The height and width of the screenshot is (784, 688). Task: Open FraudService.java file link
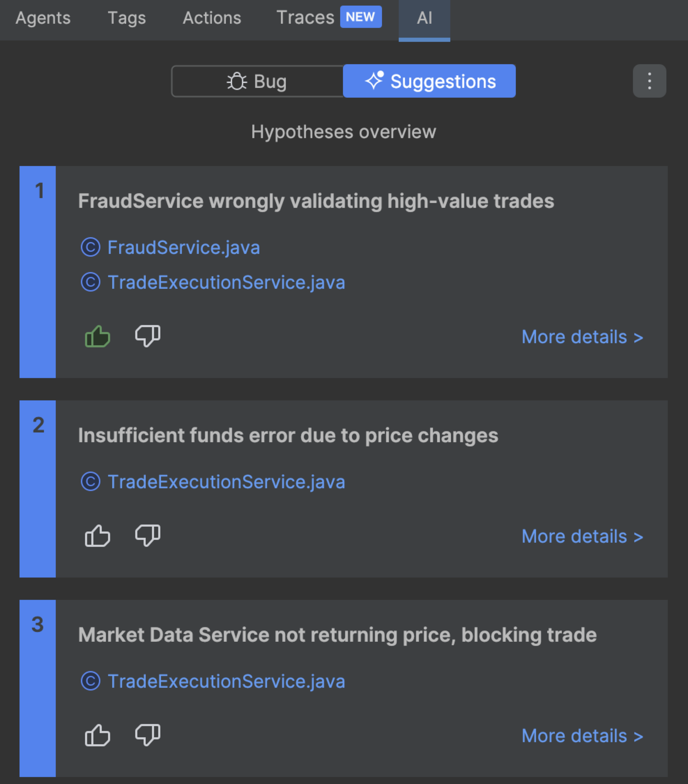click(184, 247)
